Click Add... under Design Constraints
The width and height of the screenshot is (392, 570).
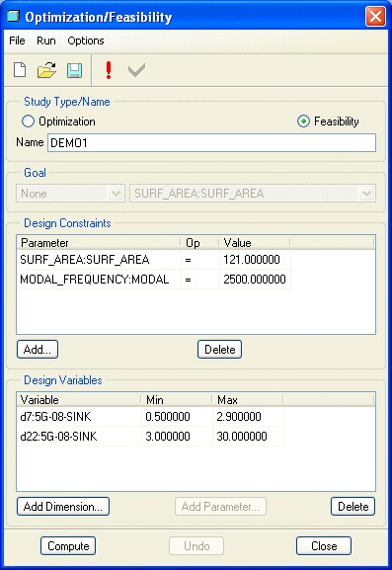coord(38,350)
